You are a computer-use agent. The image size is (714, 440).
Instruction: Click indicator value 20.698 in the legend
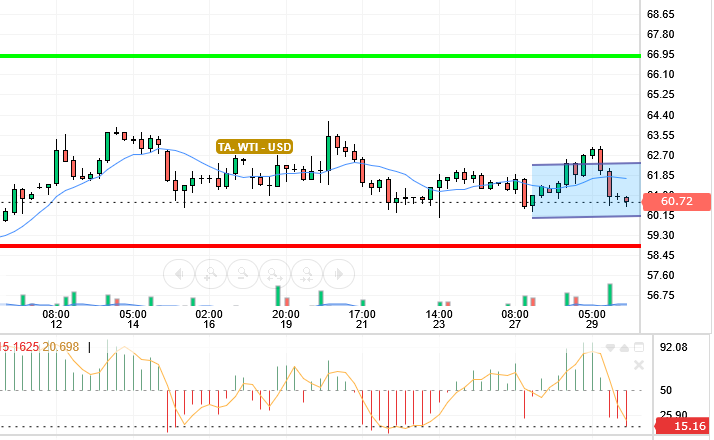(x=61, y=347)
